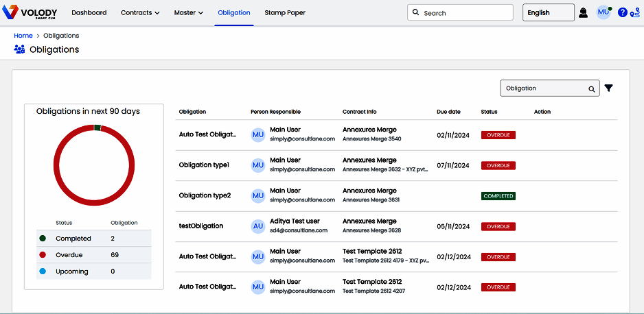Image resolution: width=644 pixels, height=314 pixels.
Task: Click the Home breadcrumb link
Action: (23, 36)
